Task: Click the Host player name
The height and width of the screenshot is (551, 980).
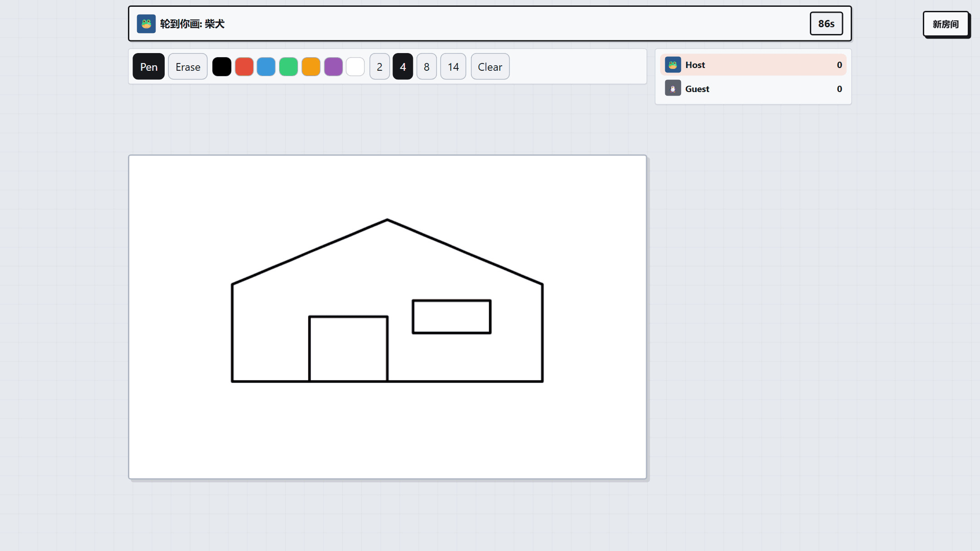Action: point(695,65)
